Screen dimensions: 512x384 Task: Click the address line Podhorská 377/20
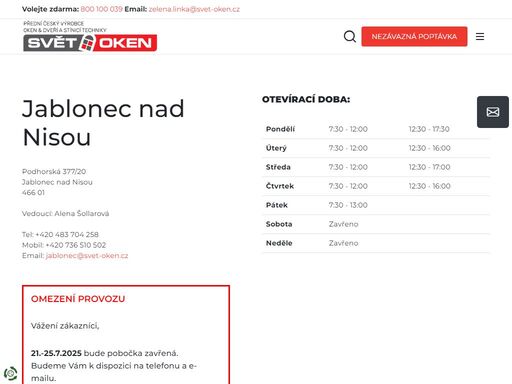click(54, 171)
